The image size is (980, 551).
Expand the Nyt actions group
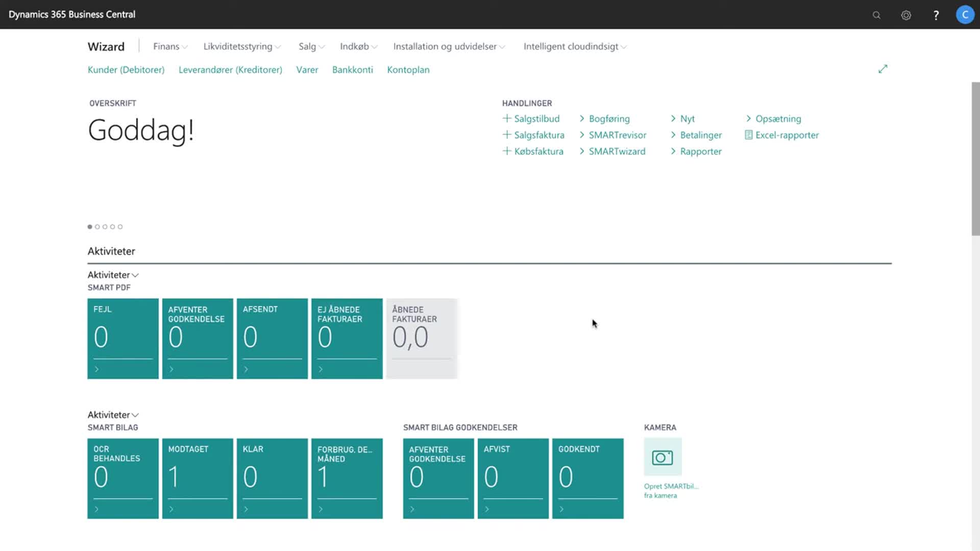tap(682, 118)
